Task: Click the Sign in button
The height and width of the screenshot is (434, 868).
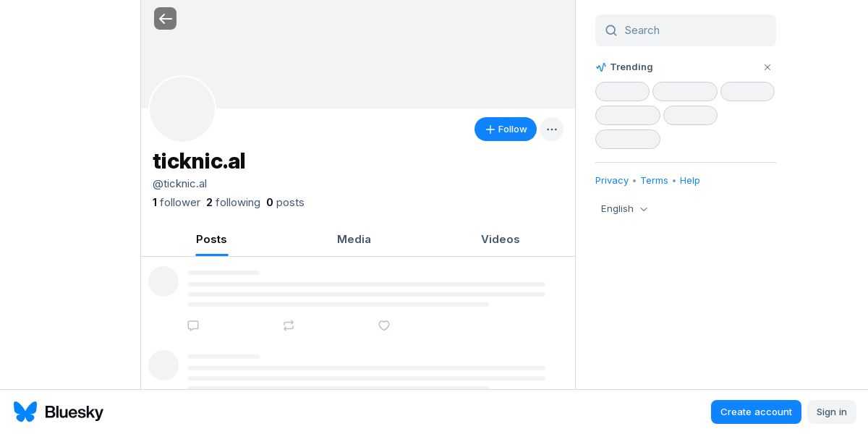Action: (832, 412)
